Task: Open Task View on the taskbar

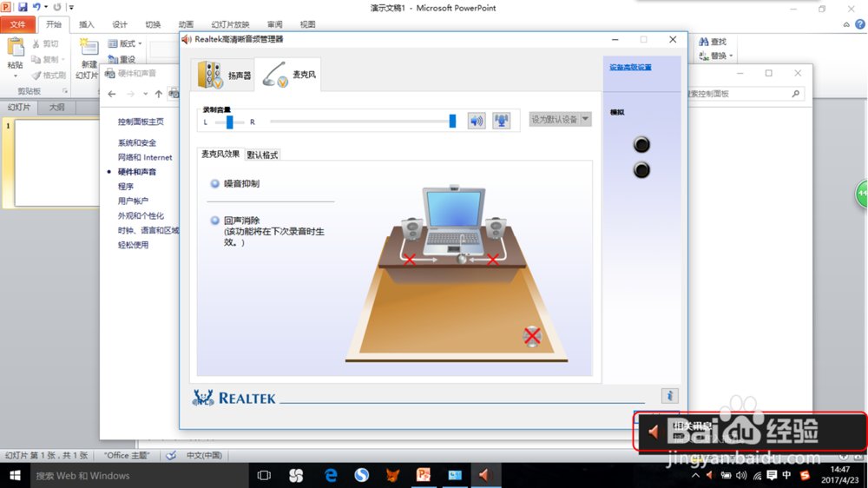Action: pos(264,475)
